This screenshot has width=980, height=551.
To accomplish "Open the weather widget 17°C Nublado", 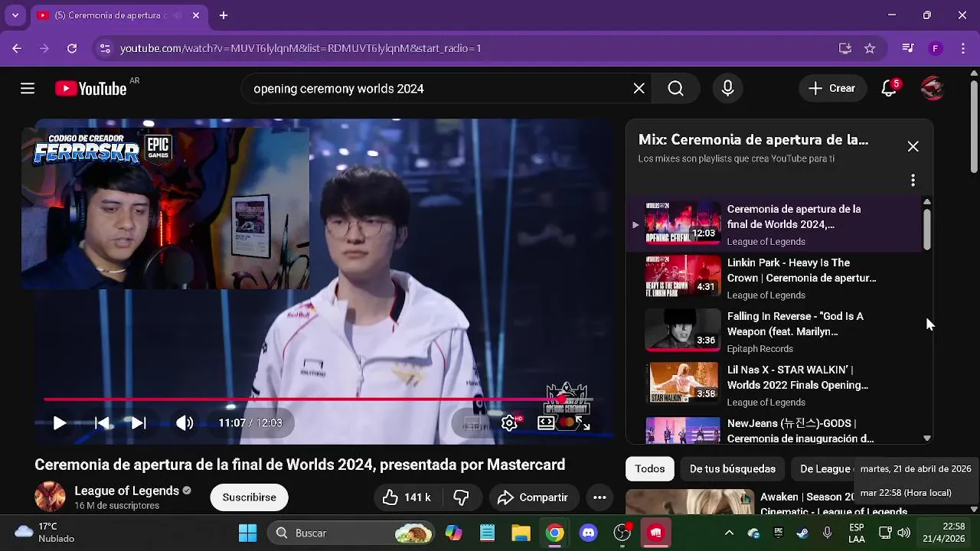I will [x=46, y=533].
